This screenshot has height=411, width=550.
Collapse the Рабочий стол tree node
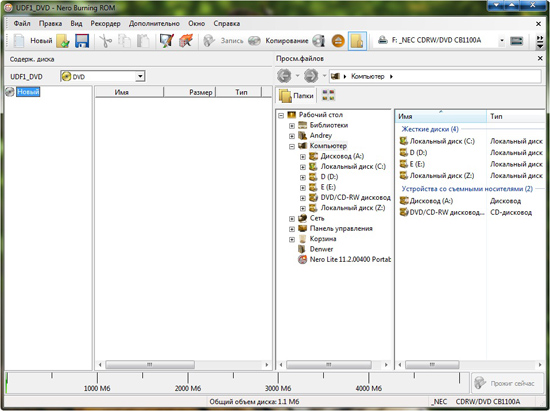tap(281, 115)
